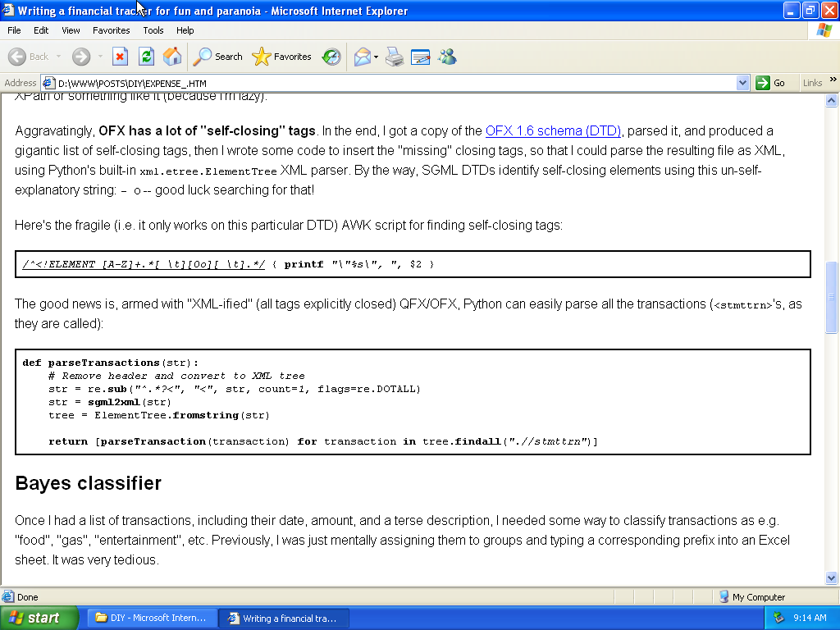Open the Edit menu

click(41, 30)
